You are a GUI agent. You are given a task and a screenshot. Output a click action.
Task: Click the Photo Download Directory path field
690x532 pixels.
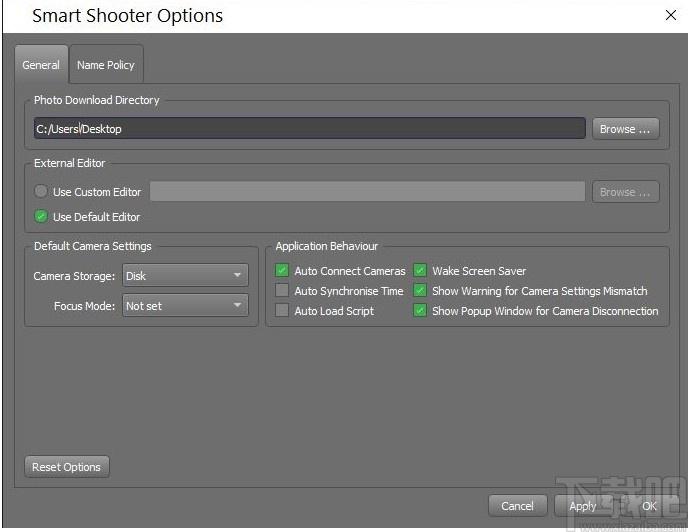(309, 129)
